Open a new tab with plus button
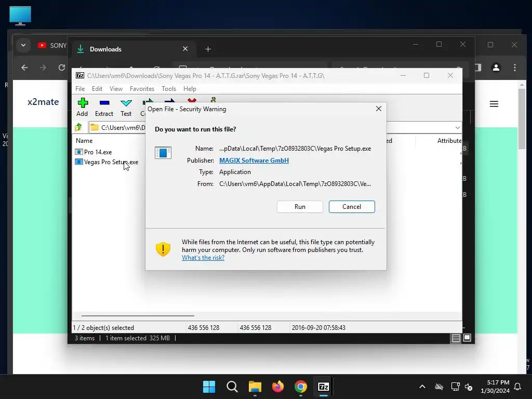532x399 pixels. pyautogui.click(x=208, y=49)
